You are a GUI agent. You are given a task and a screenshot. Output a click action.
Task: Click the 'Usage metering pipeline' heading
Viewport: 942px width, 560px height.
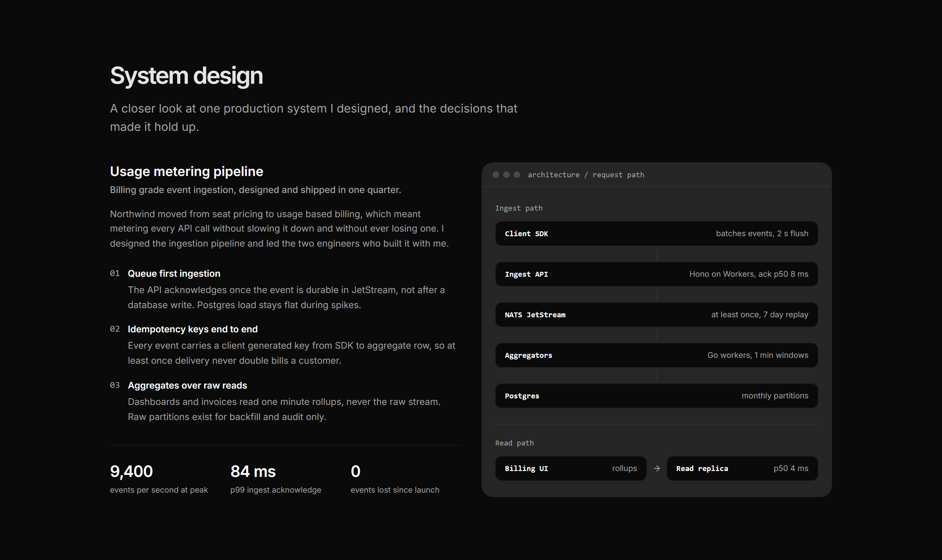(x=186, y=171)
